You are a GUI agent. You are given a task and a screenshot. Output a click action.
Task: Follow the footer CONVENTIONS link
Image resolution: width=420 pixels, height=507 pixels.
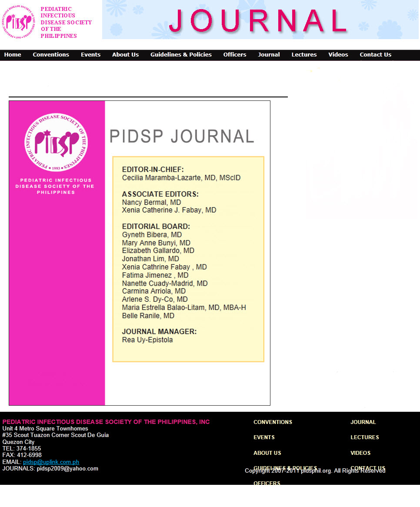(273, 422)
